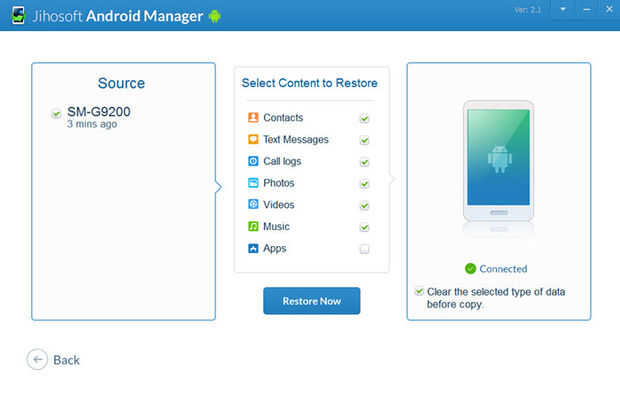Click the Text Messages label
Image resolution: width=620 pixels, height=401 pixels.
pyautogui.click(x=296, y=140)
